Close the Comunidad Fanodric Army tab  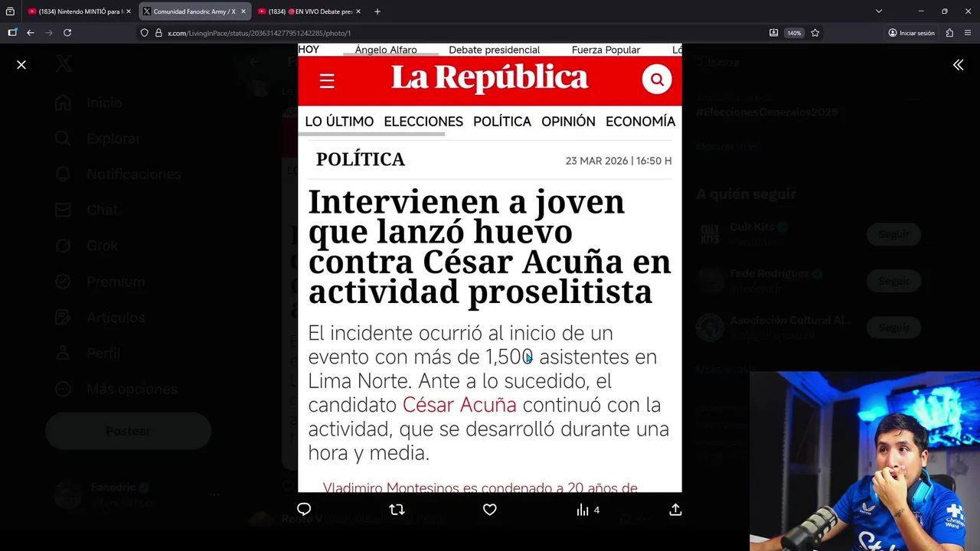coord(243,11)
